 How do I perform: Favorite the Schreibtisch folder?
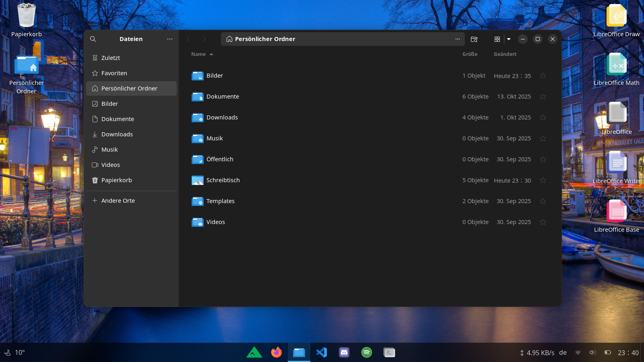[543, 180]
